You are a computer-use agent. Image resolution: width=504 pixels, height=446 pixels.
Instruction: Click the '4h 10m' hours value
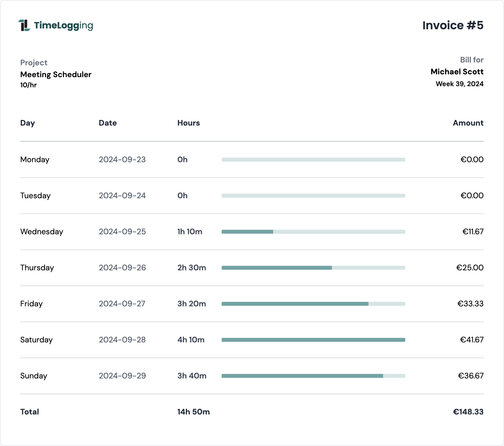191,340
